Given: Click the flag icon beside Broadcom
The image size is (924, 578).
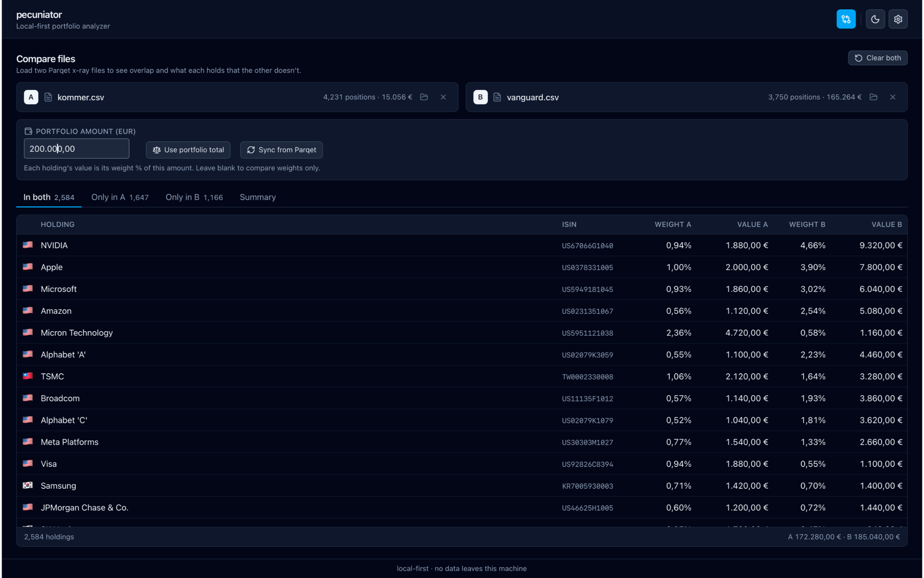Looking at the screenshot, I should click(28, 398).
